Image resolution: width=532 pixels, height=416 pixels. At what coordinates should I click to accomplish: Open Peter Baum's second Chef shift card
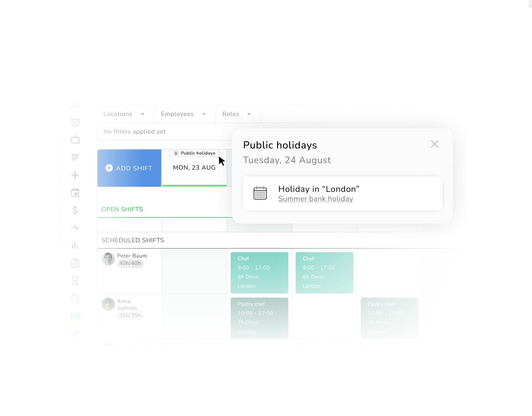tap(325, 273)
